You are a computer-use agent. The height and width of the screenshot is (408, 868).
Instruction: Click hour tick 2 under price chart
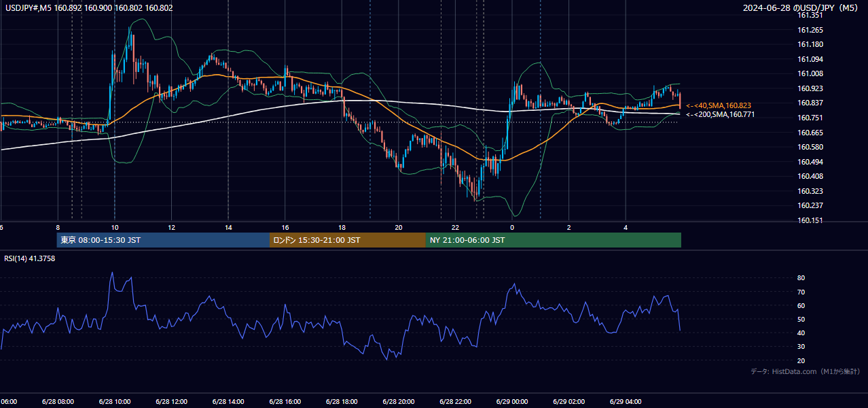(x=569, y=227)
